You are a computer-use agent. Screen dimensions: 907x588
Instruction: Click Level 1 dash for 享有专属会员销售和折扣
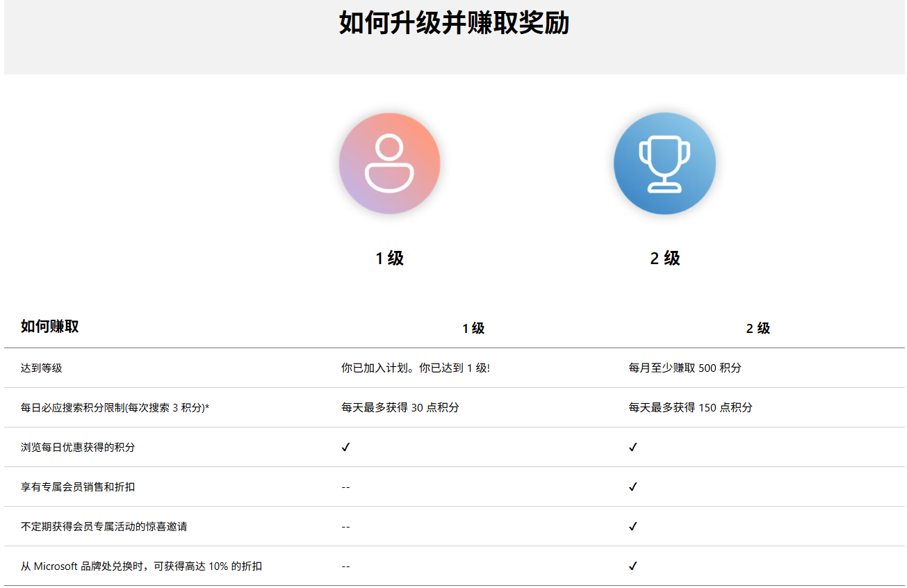coord(345,487)
